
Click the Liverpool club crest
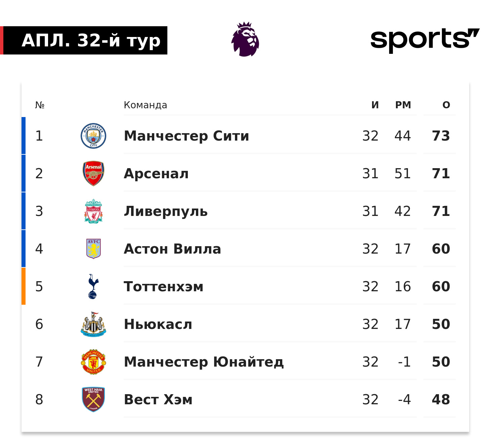[93, 211]
